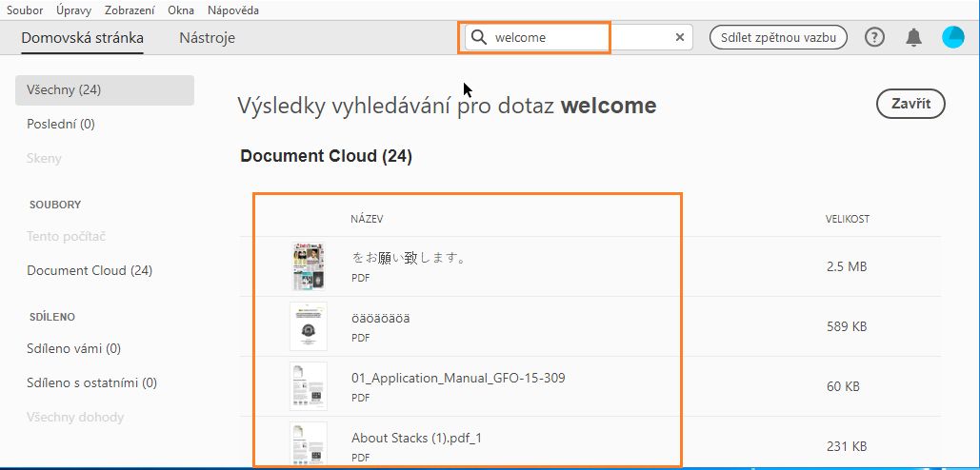Select file named öäöäöäöä
980x470 pixels.
tap(381, 318)
